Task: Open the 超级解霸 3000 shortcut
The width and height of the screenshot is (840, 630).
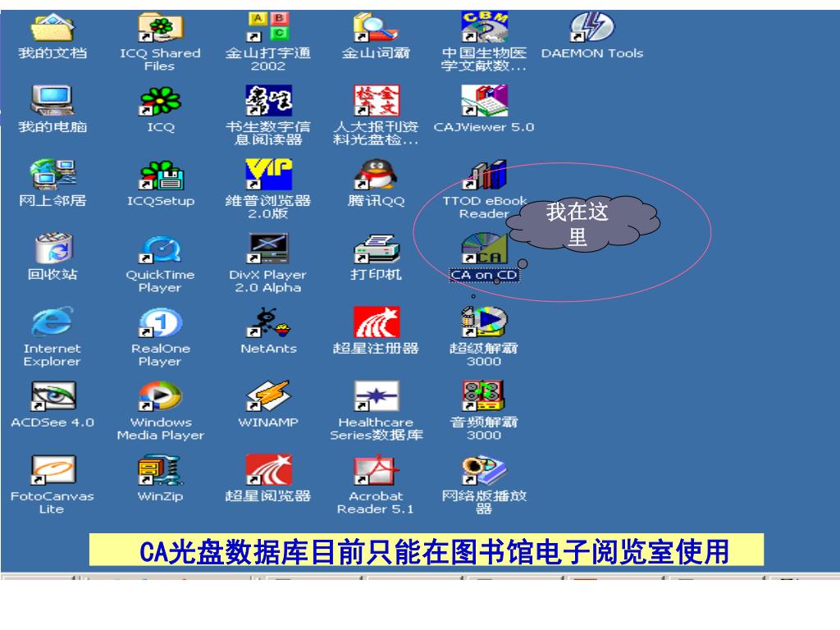Action: click(x=484, y=322)
